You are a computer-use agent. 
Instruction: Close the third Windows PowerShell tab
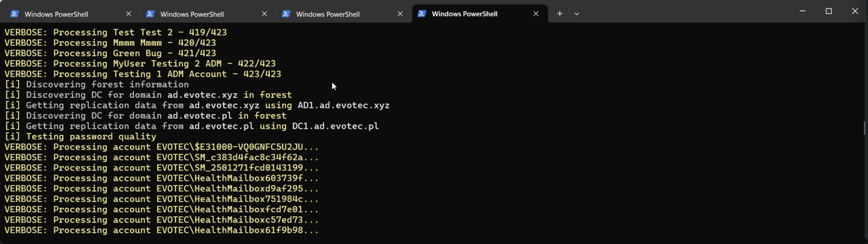pos(400,14)
